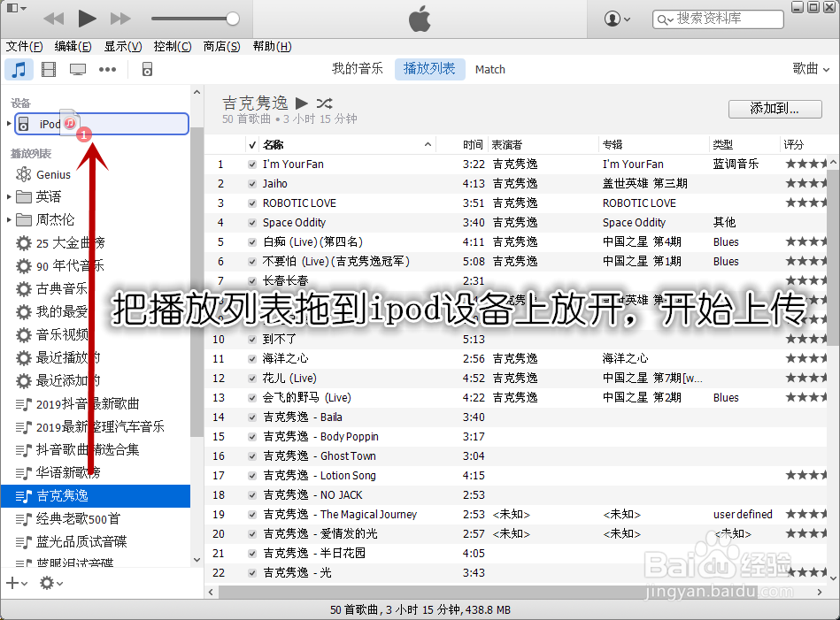The height and width of the screenshot is (620, 840).
Task: Click the sidebar scroll down arrow
Action: (197, 560)
